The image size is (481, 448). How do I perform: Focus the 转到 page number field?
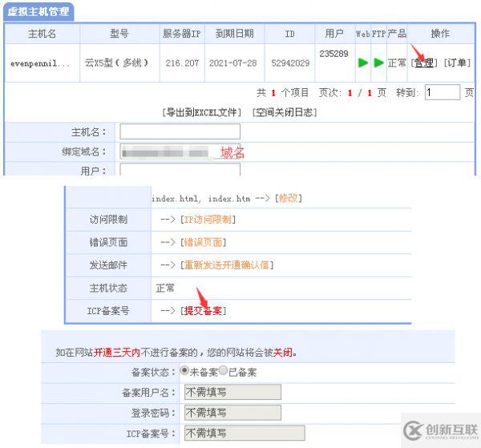click(443, 92)
